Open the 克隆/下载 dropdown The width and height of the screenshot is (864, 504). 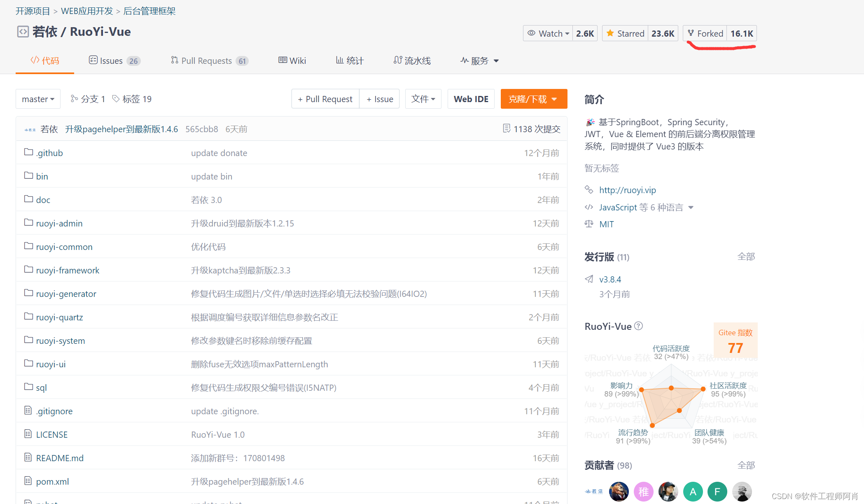coord(534,99)
